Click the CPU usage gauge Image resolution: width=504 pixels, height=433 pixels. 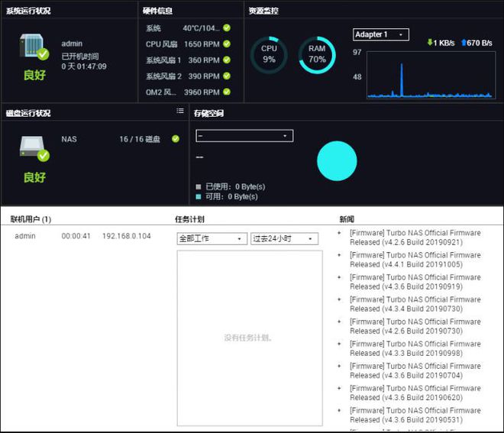pyautogui.click(x=269, y=54)
